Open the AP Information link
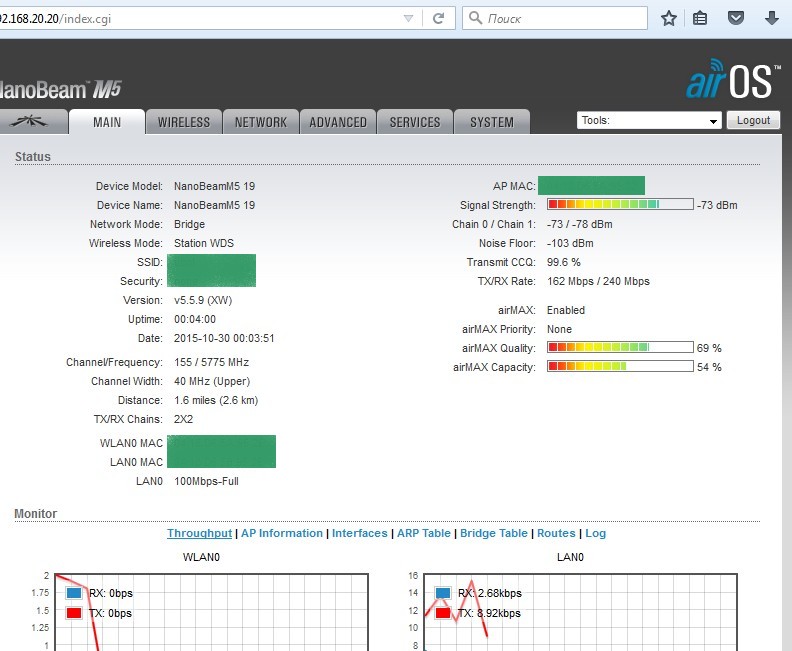This screenshot has height=651, width=792. 282,533
